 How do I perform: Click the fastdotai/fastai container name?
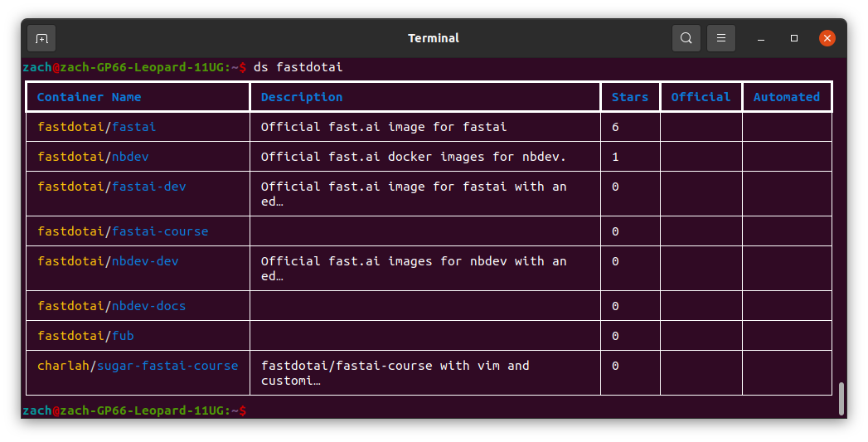point(96,127)
